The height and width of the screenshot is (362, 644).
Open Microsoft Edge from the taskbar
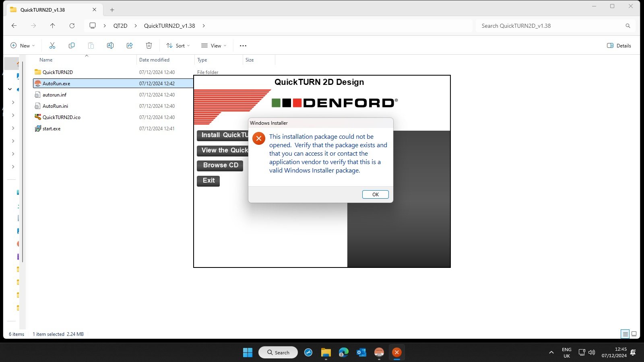[x=343, y=352]
